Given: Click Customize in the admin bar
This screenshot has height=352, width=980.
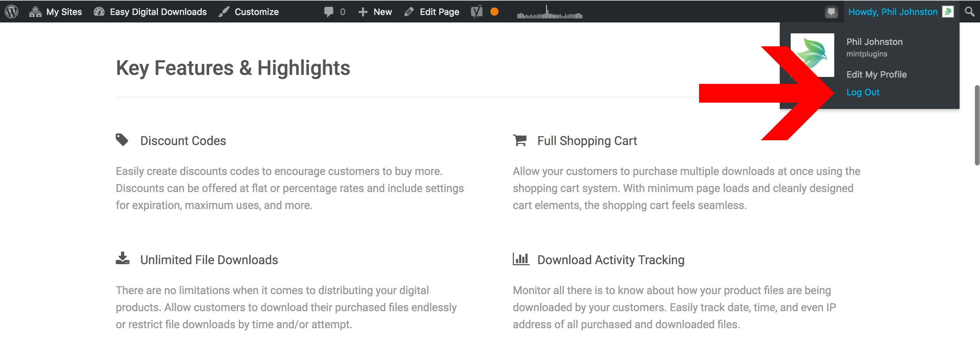Looking at the screenshot, I should point(249,12).
